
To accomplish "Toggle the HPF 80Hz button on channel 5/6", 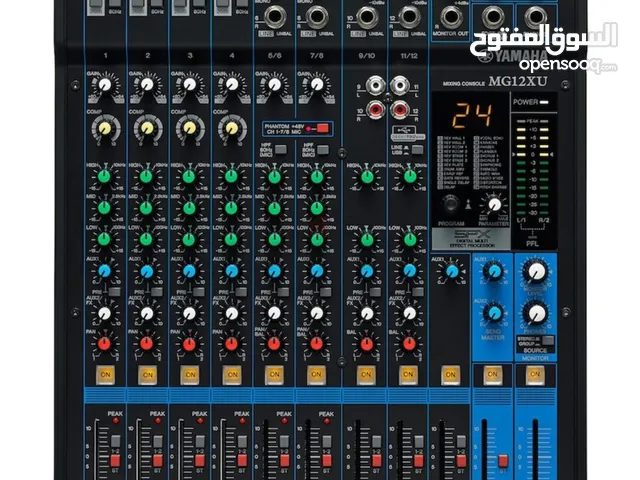I will click(280, 149).
